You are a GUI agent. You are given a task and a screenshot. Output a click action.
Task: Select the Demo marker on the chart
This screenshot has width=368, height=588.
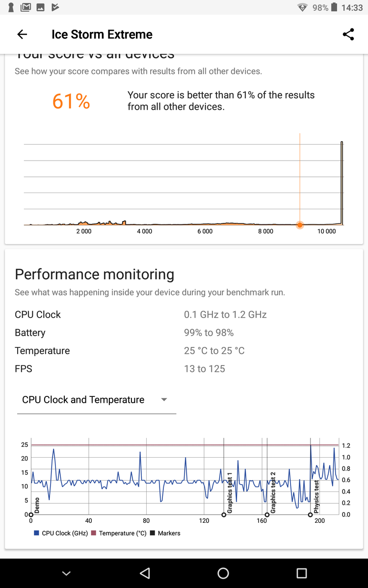point(31,514)
